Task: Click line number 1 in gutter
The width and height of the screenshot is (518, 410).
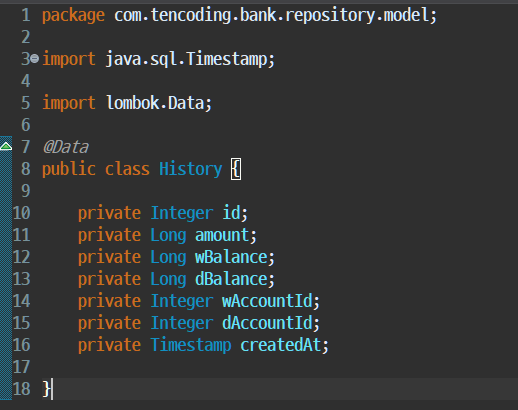Action: pos(26,15)
